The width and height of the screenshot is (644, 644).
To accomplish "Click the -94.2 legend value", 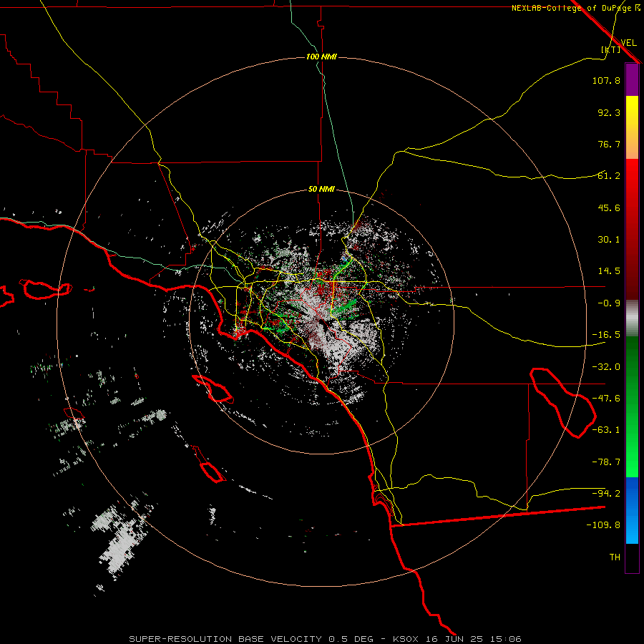I will 606,494.
